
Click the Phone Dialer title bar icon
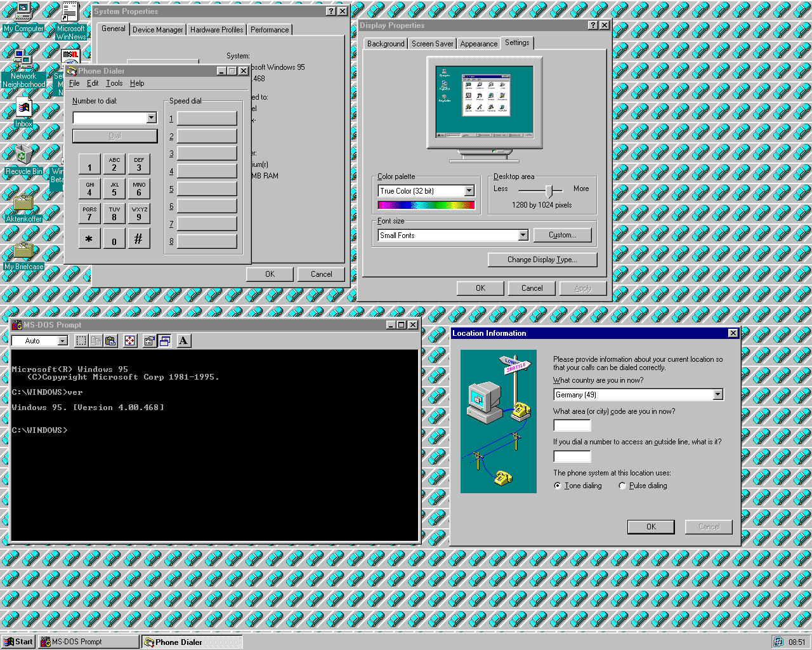[x=72, y=71]
